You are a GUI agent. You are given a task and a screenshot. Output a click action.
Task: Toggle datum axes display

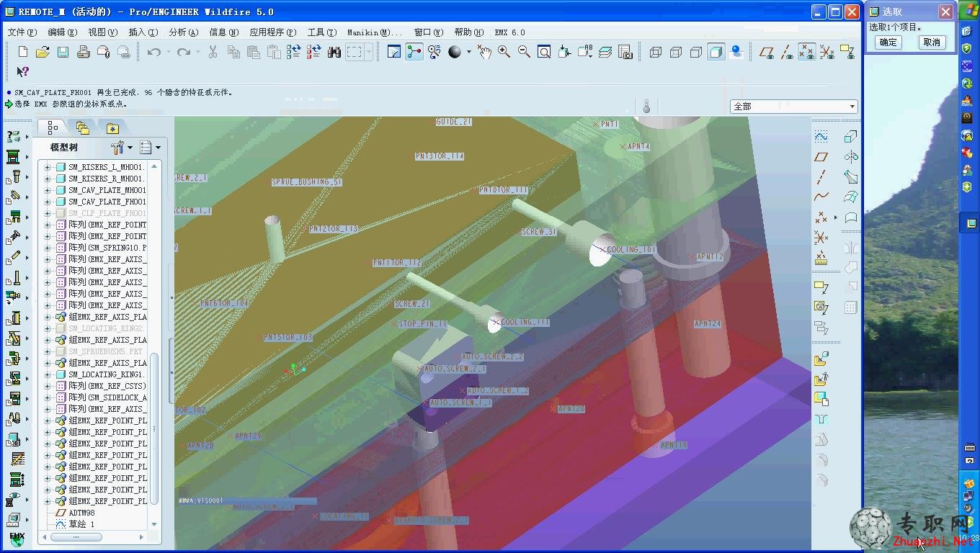click(x=787, y=52)
